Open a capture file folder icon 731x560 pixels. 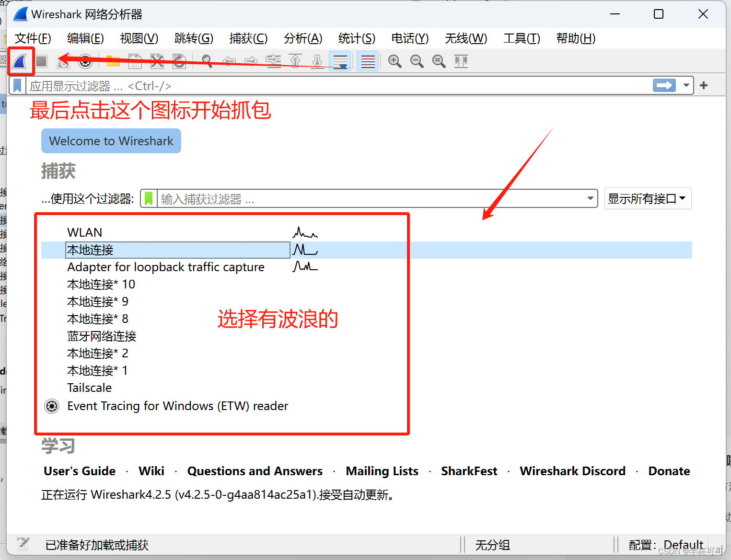tap(113, 61)
